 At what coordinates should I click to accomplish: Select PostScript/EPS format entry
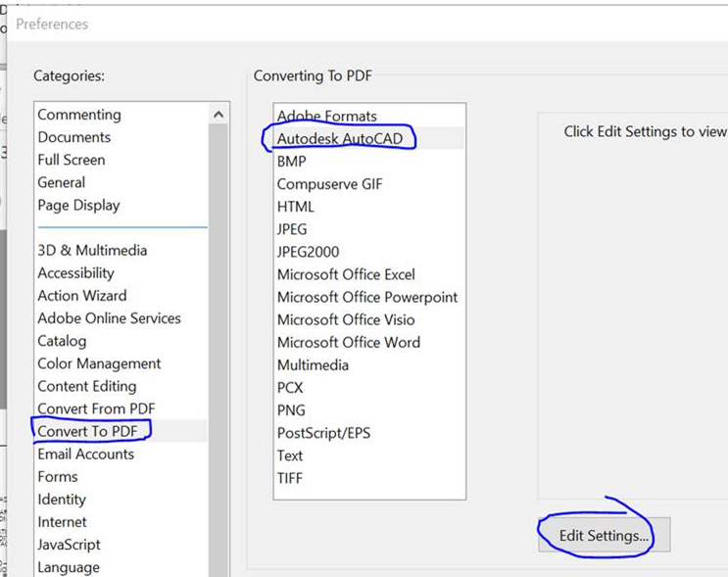point(323,433)
